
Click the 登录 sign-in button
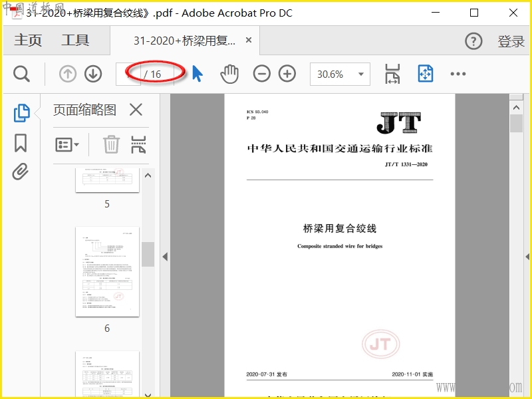[x=511, y=41]
